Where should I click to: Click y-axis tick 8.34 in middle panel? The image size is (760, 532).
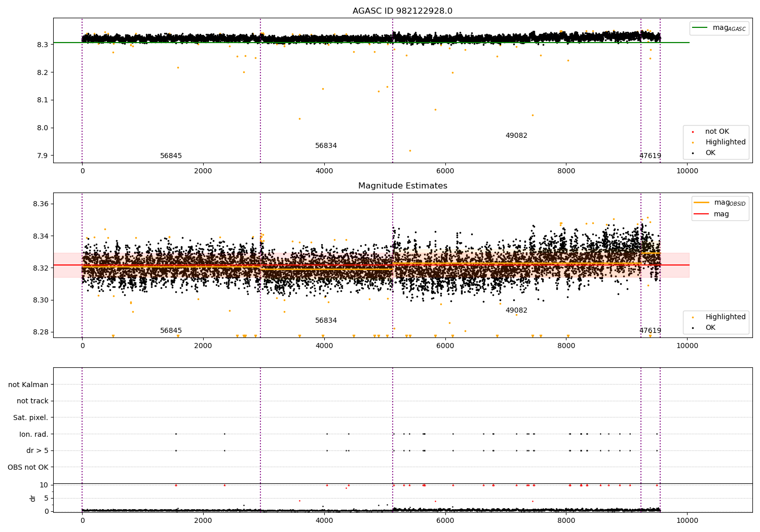(41, 237)
